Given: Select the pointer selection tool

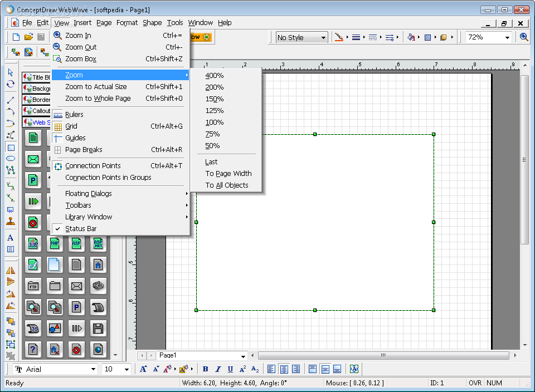Looking at the screenshot, I should [11, 72].
